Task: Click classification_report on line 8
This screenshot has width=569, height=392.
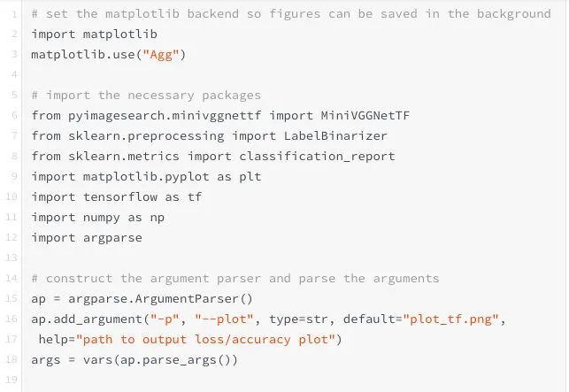Action: [317, 157]
